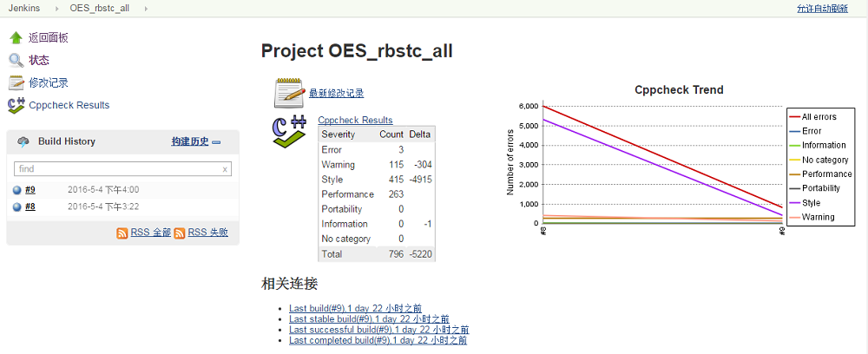Open Cppcheck Results link above the table
Viewport: 868px width, 354px height.
tap(355, 120)
